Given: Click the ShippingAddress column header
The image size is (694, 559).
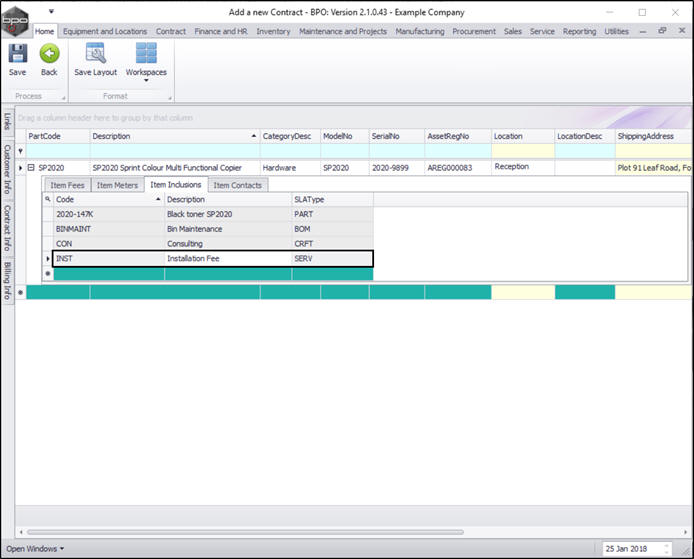Looking at the screenshot, I should (x=653, y=136).
